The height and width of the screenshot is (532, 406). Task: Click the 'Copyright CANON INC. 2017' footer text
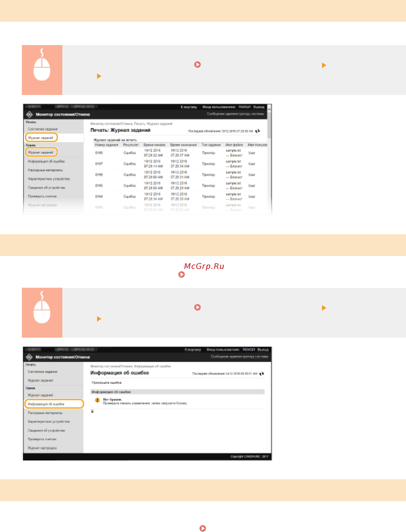click(x=249, y=456)
